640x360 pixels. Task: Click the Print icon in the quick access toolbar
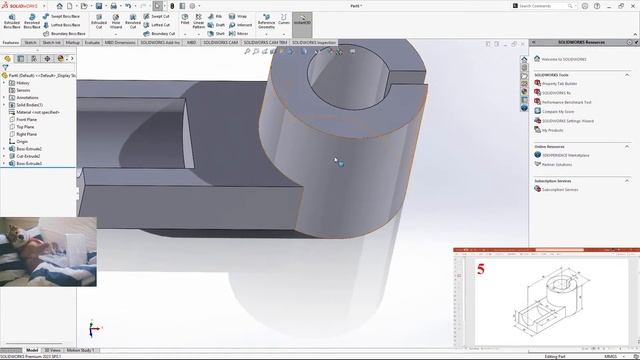pyautogui.click(x=113, y=6)
